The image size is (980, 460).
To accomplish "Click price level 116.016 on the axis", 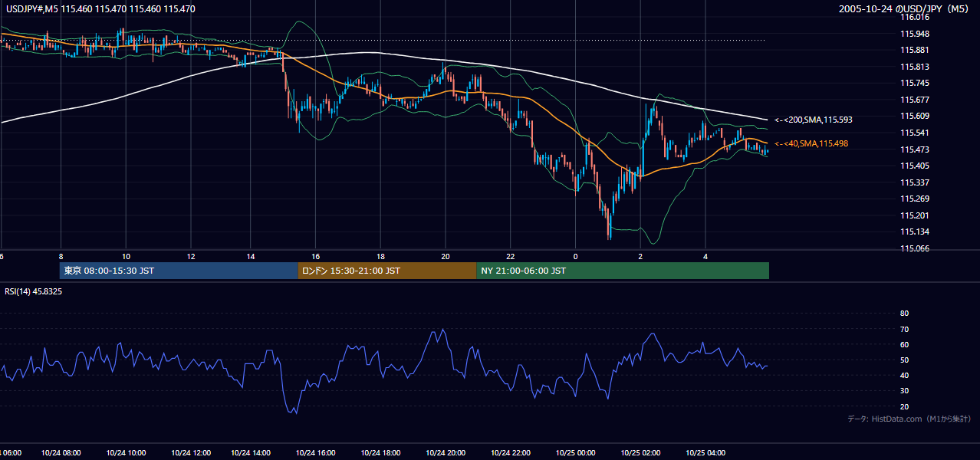I will [915, 17].
